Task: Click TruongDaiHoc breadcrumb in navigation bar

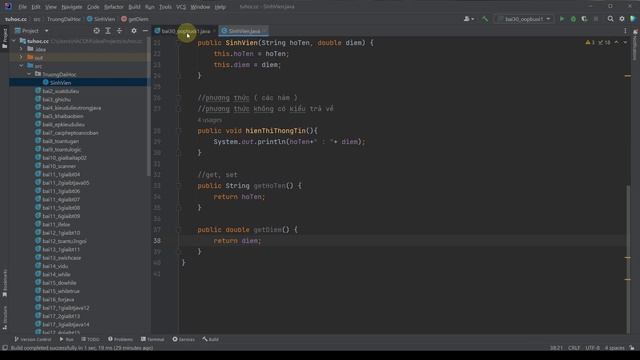Action: coord(64,19)
